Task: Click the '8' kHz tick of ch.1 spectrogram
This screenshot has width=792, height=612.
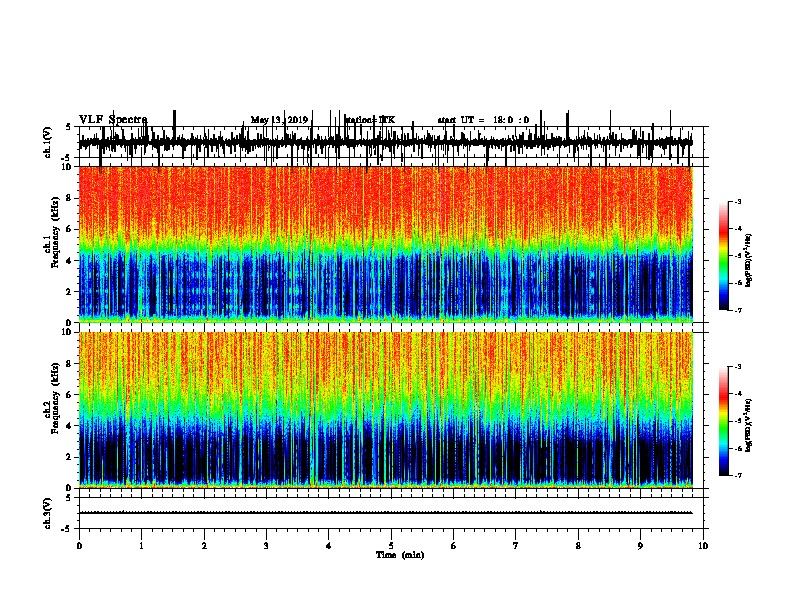Action: coord(69,198)
